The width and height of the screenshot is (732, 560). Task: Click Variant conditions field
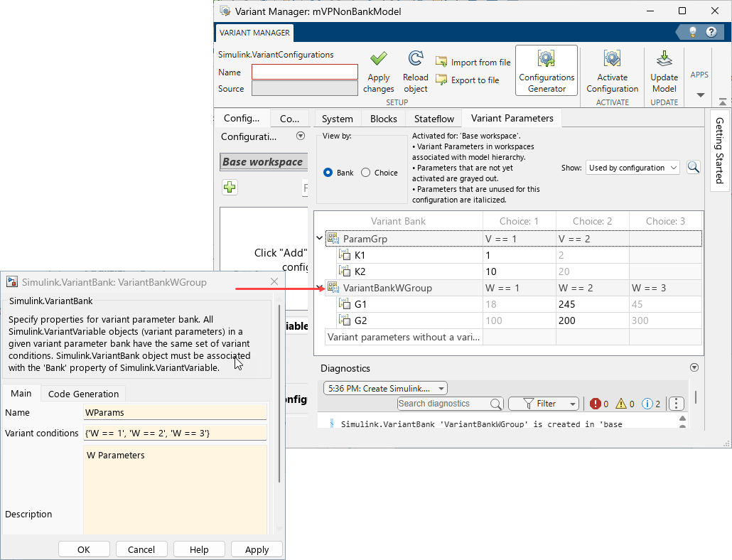175,433
